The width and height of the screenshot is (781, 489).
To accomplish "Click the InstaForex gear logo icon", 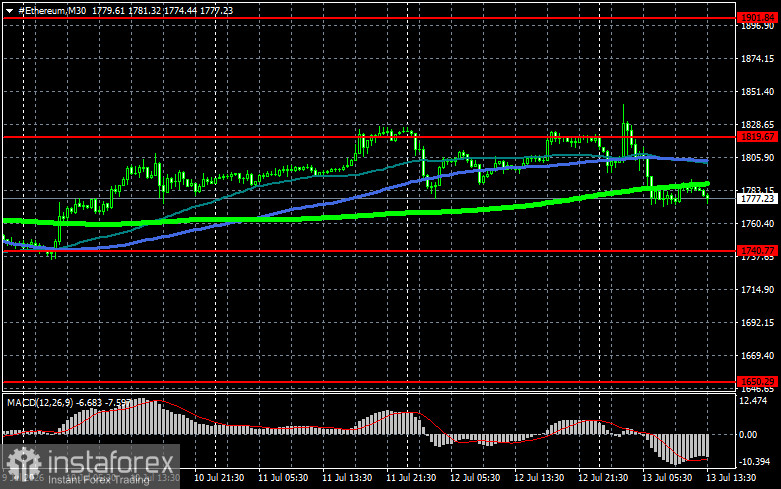I will (23, 463).
